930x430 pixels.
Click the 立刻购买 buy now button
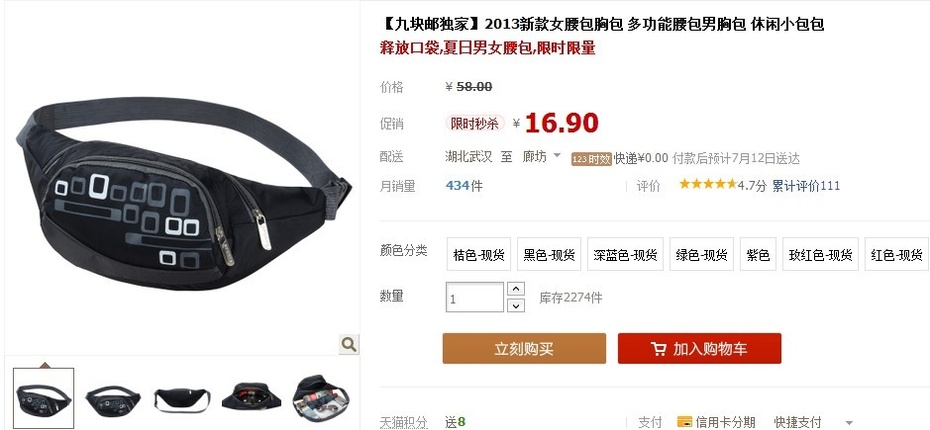[x=524, y=349]
